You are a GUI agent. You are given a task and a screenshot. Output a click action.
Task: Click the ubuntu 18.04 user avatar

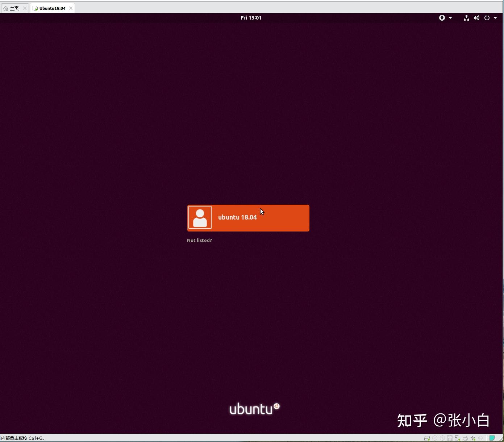tap(200, 217)
